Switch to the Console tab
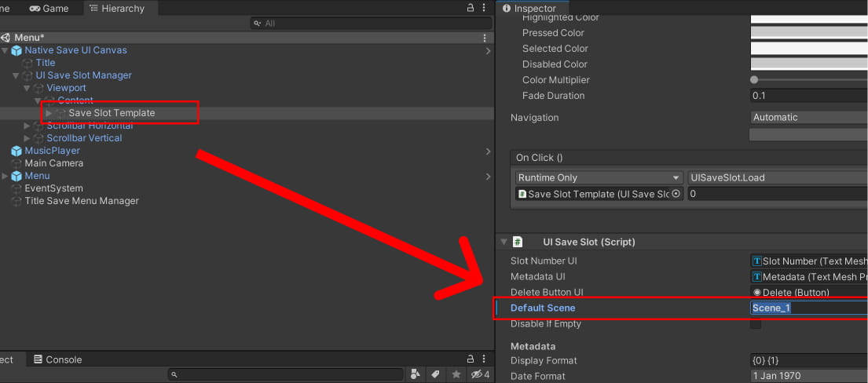This screenshot has height=383, width=868. tap(57, 359)
